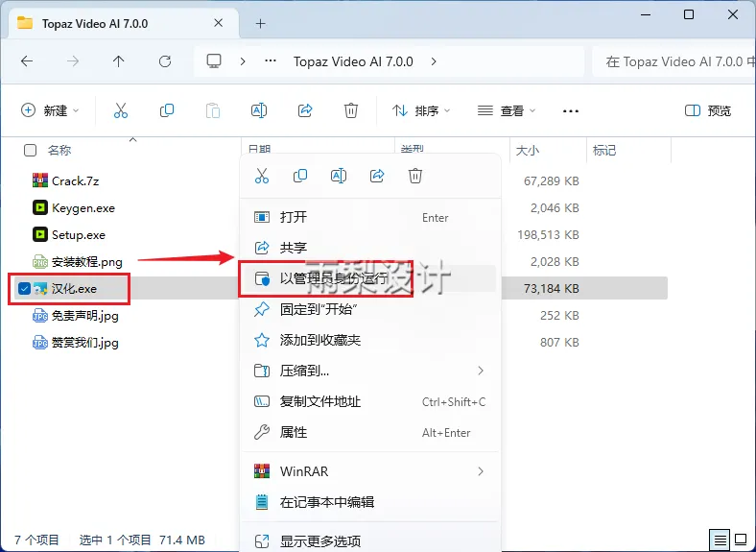Image resolution: width=756 pixels, height=552 pixels.
Task: Click the 7 个项目 status bar text
Action: tap(36, 540)
